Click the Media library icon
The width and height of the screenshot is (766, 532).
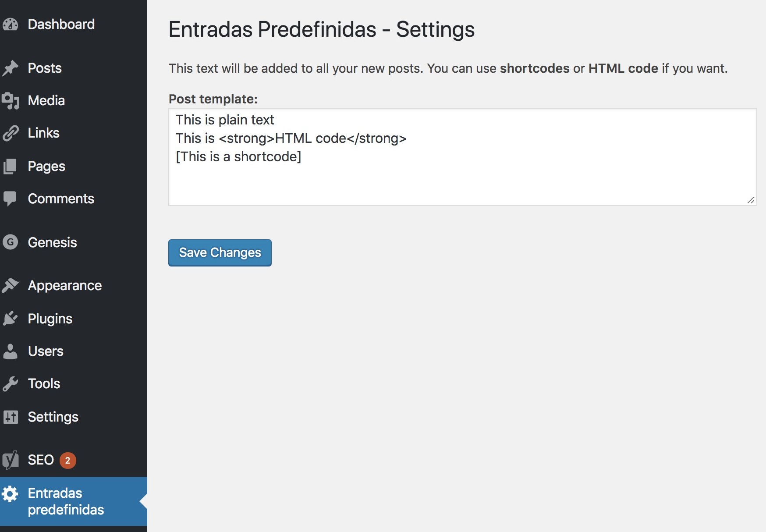10,100
